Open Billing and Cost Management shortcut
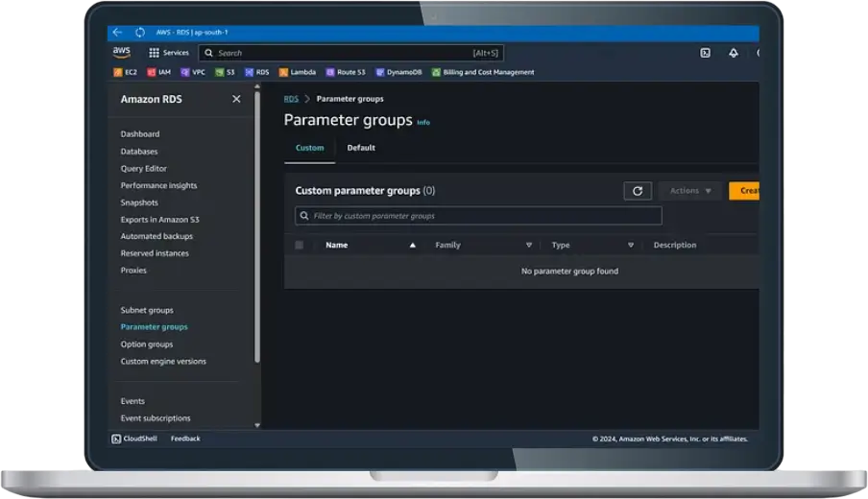Image resolution: width=868 pixels, height=499 pixels. click(x=483, y=72)
